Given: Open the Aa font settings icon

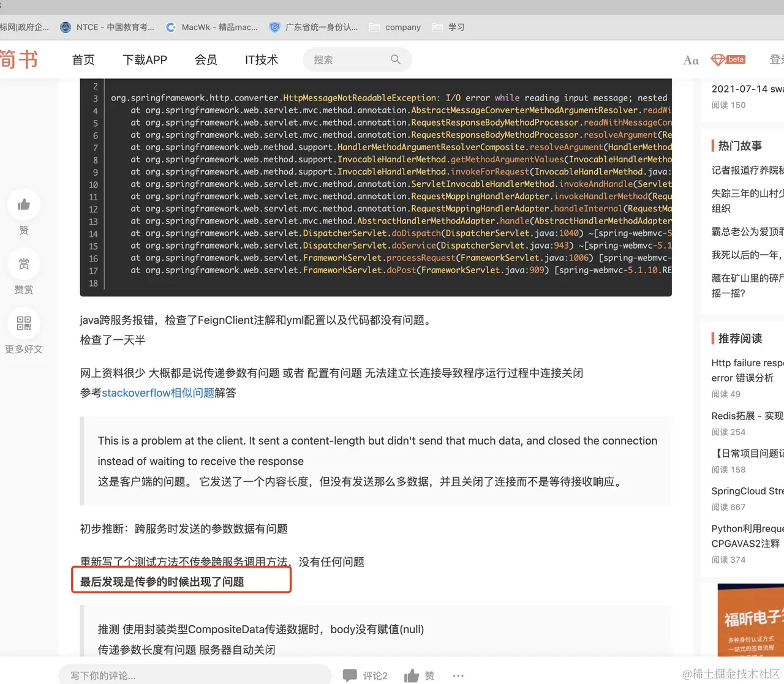Looking at the screenshot, I should click(x=691, y=60).
